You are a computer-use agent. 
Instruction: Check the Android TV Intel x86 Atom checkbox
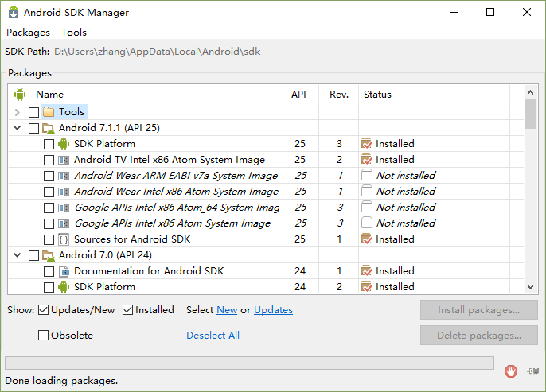49,161
